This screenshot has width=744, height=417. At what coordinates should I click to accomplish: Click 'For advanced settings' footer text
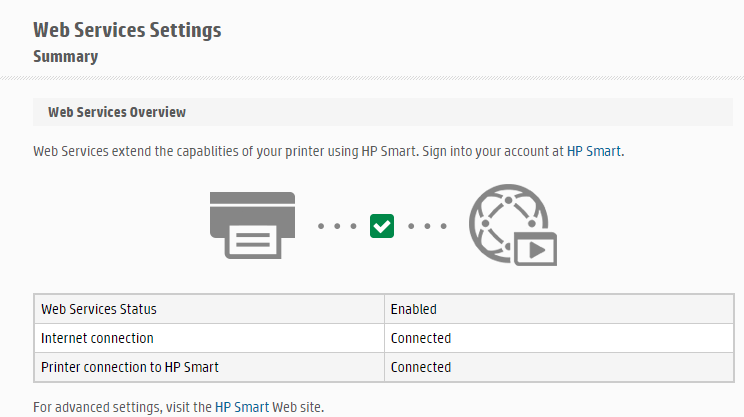[178, 407]
